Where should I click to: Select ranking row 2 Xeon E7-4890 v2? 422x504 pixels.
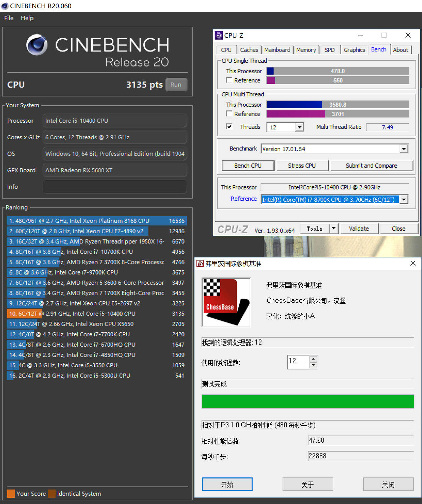point(97,231)
